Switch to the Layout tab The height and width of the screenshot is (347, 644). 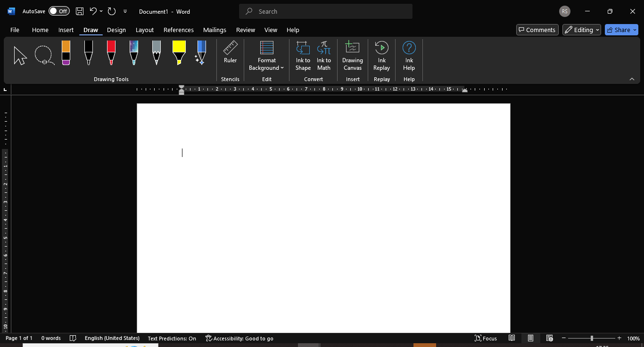pyautogui.click(x=145, y=30)
